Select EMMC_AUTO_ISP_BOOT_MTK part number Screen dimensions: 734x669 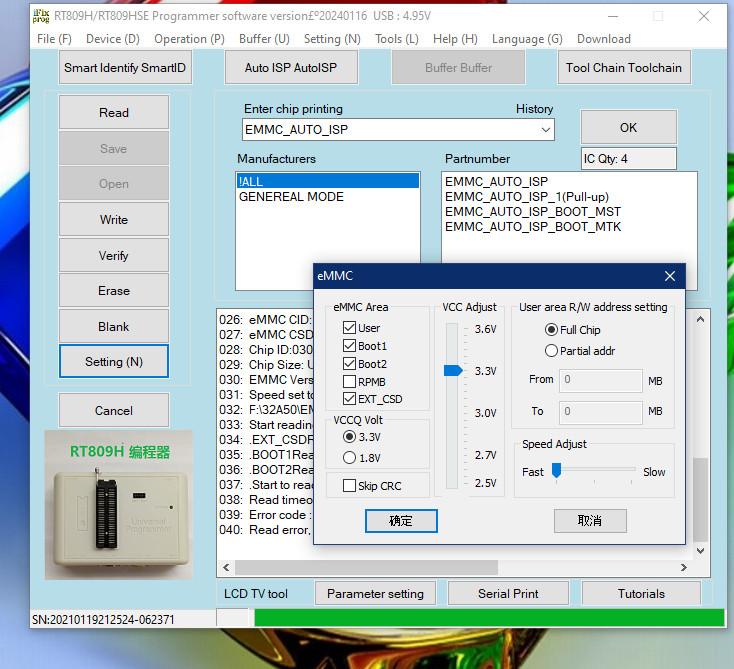click(x=533, y=227)
